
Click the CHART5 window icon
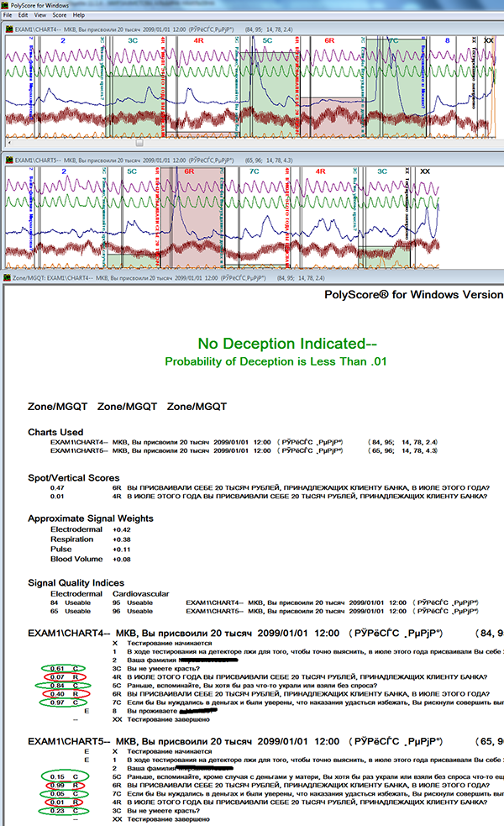pyautogui.click(x=9, y=160)
